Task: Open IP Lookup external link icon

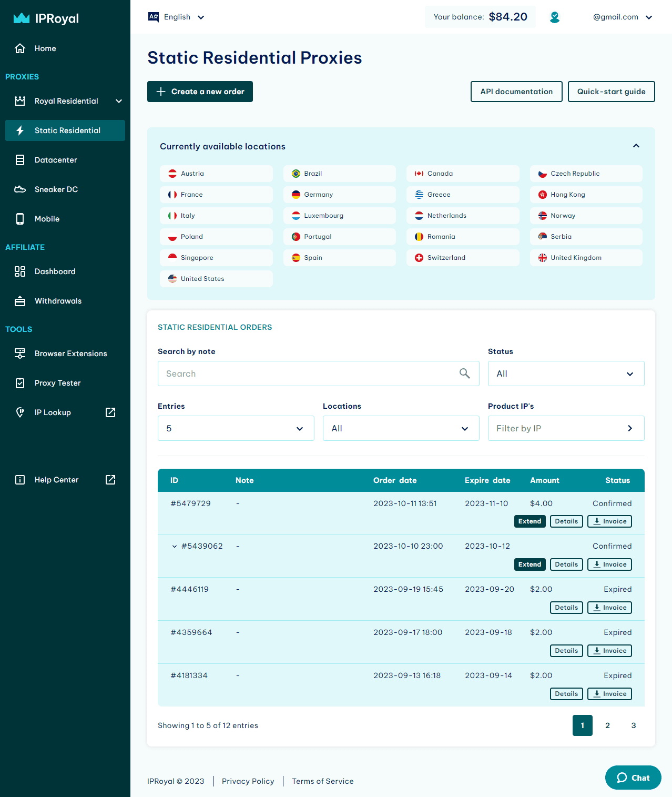Action: pyautogui.click(x=110, y=412)
